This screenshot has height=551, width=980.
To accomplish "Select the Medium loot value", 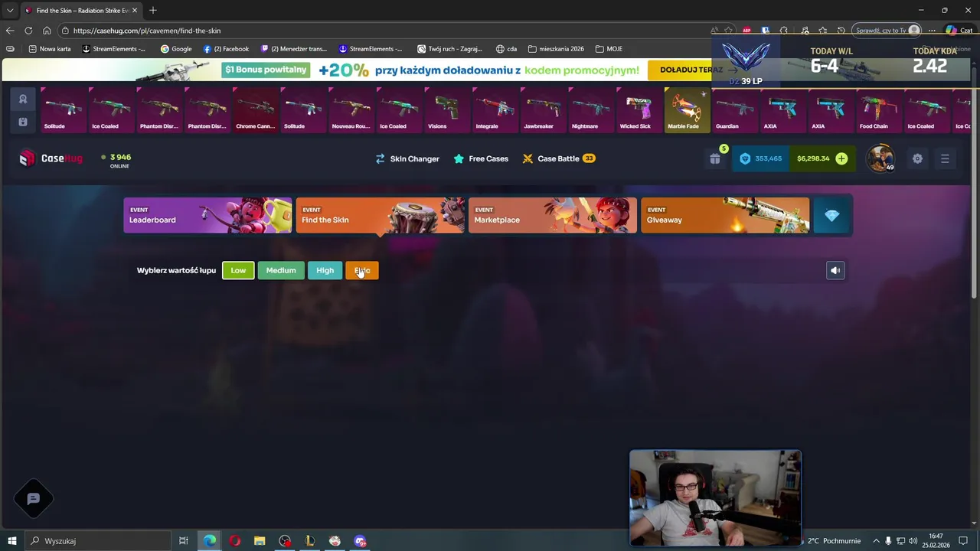I will click(x=281, y=270).
